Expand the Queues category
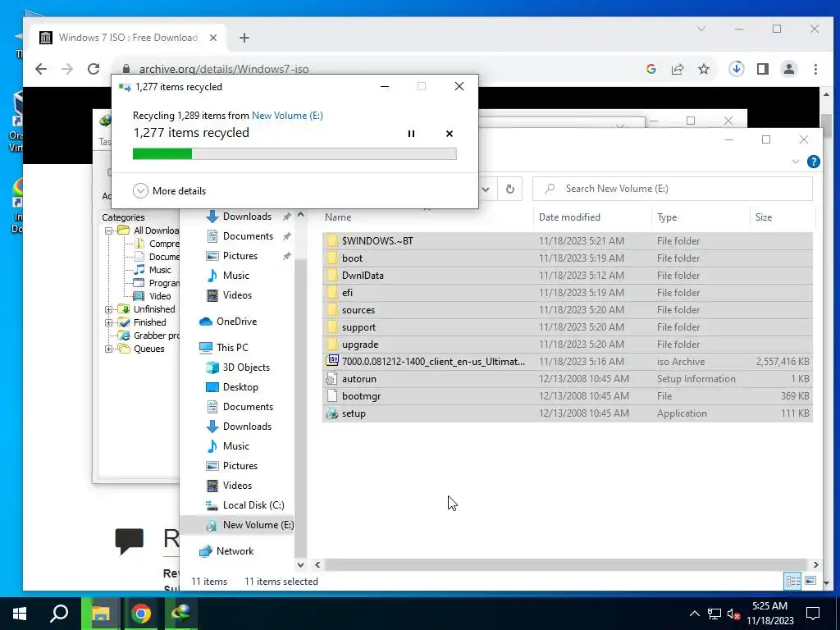The image size is (840, 630). (x=109, y=349)
